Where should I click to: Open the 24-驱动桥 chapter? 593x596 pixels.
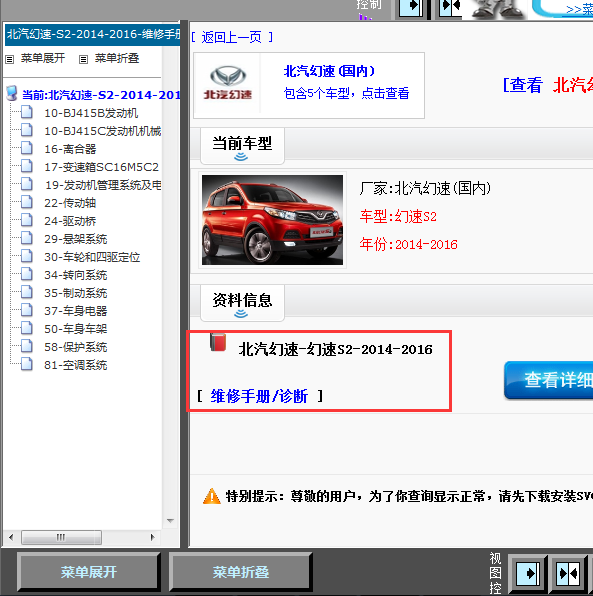pyautogui.click(x=70, y=221)
